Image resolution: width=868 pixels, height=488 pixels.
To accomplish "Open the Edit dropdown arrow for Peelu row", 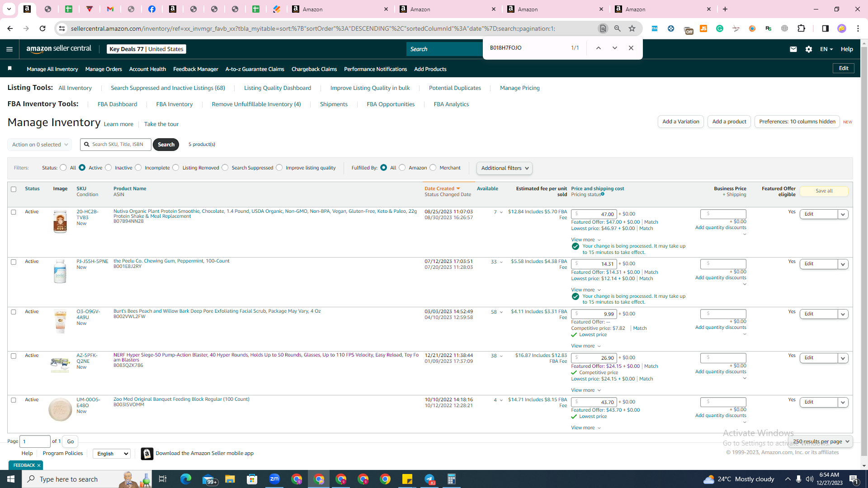I will click(x=843, y=264).
